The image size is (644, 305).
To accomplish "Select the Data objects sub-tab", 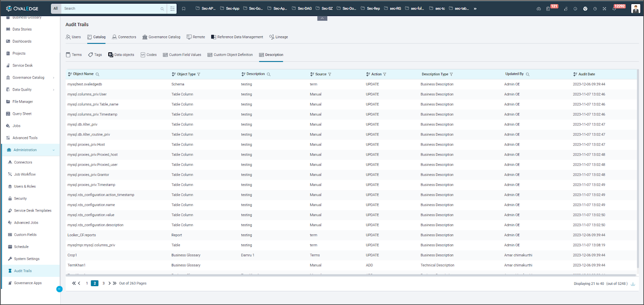I will click(121, 55).
